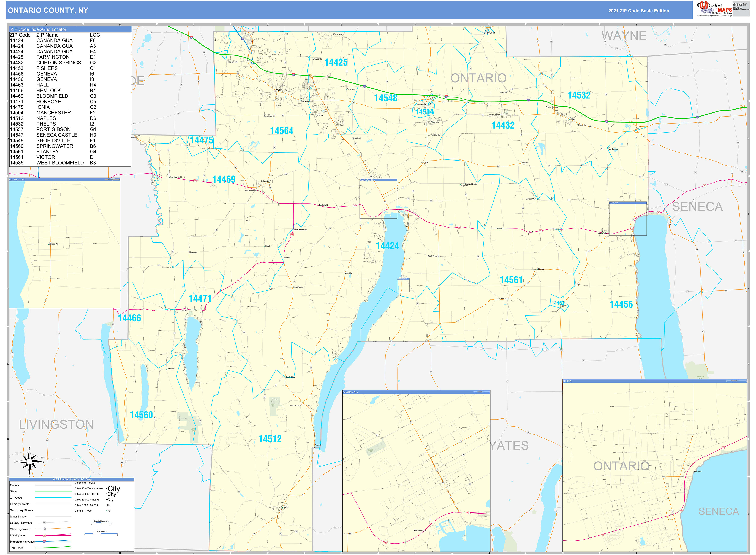This screenshot has height=555, width=756.
Task: Click the Scale in Miles bar
Action: pyautogui.click(x=101, y=533)
